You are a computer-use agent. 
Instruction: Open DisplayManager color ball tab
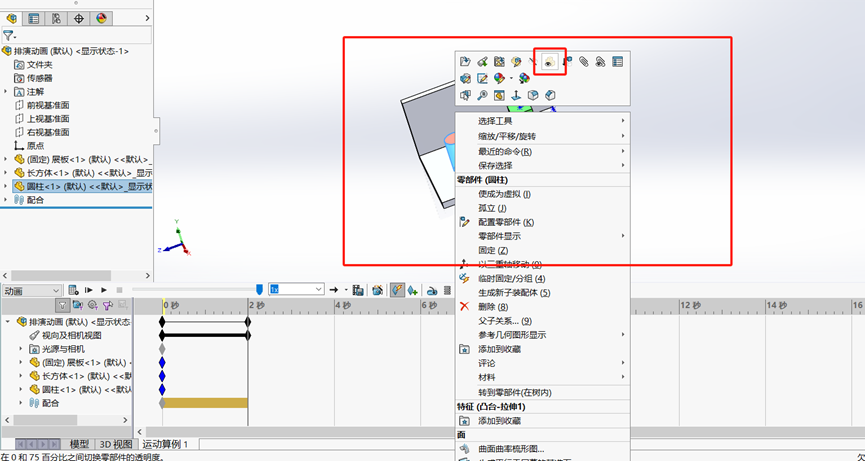tap(101, 18)
